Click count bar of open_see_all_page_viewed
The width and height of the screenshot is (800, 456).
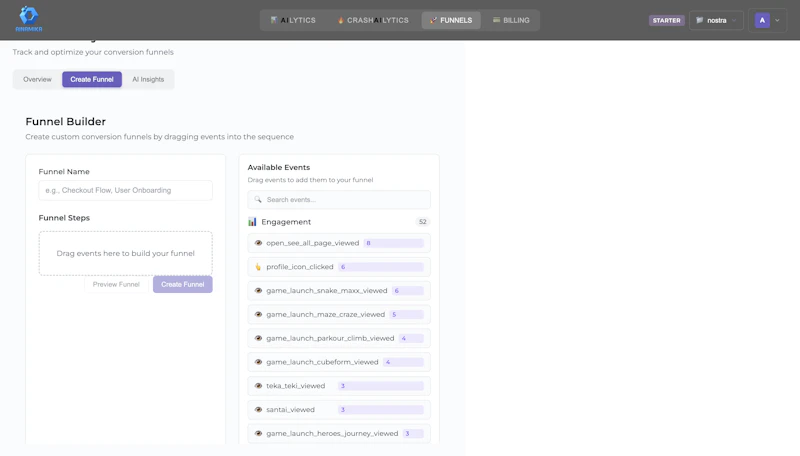394,243
